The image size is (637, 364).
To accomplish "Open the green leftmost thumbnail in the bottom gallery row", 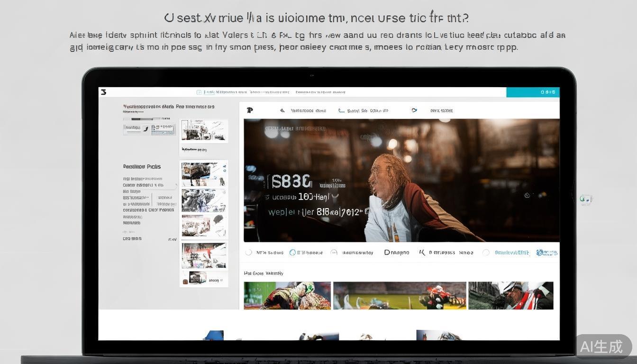I will coord(287,296).
